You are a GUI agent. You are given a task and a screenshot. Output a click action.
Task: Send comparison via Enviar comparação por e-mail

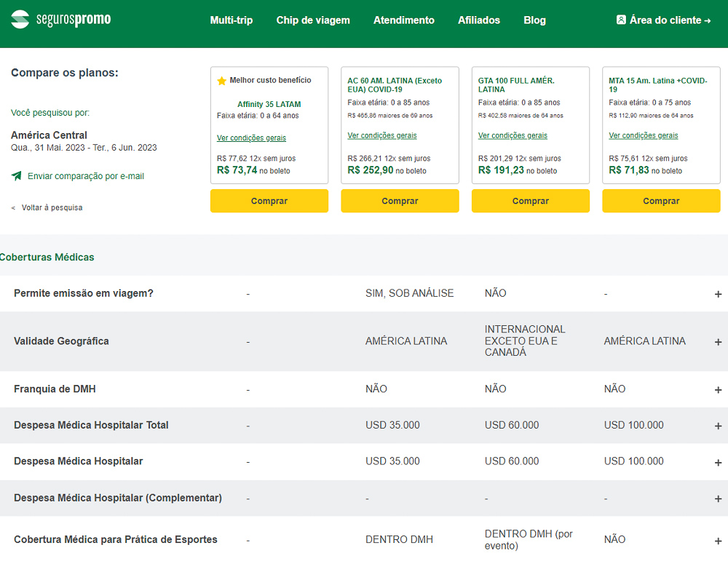pyautogui.click(x=86, y=176)
